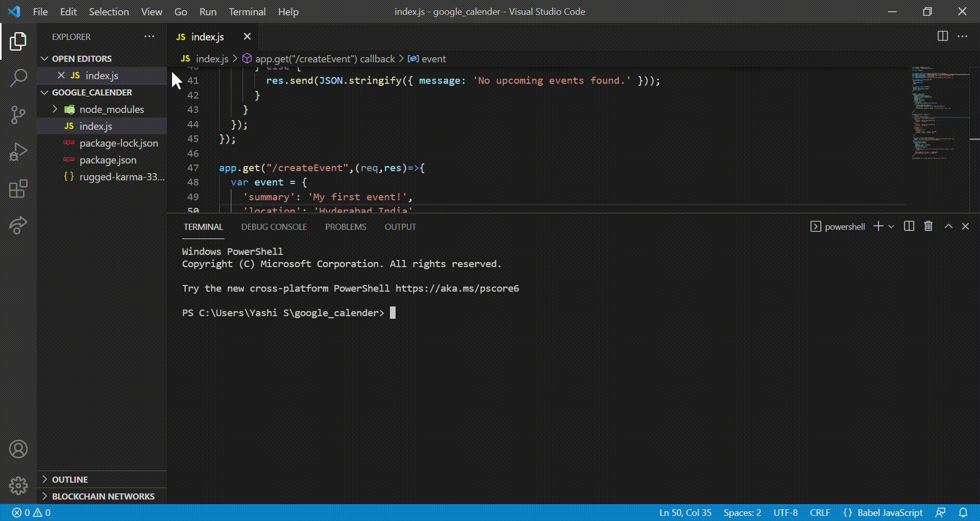Open the Run and Debug view
Screen dimensions: 980x521
[18, 152]
